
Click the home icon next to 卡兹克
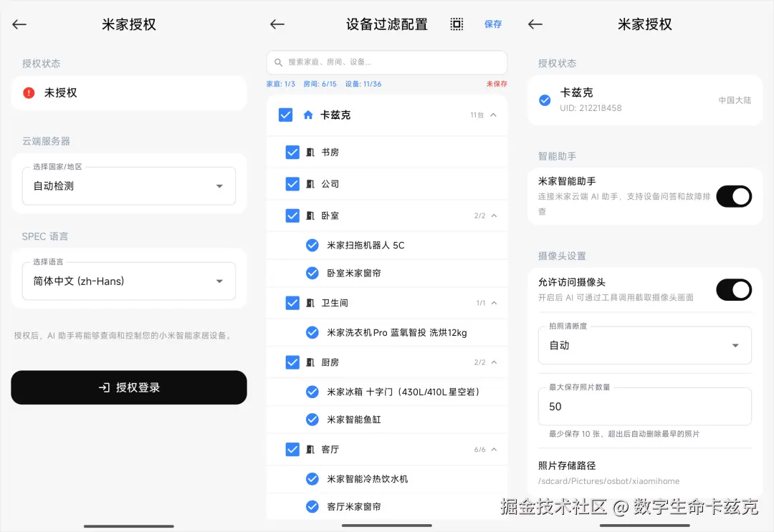coord(310,115)
